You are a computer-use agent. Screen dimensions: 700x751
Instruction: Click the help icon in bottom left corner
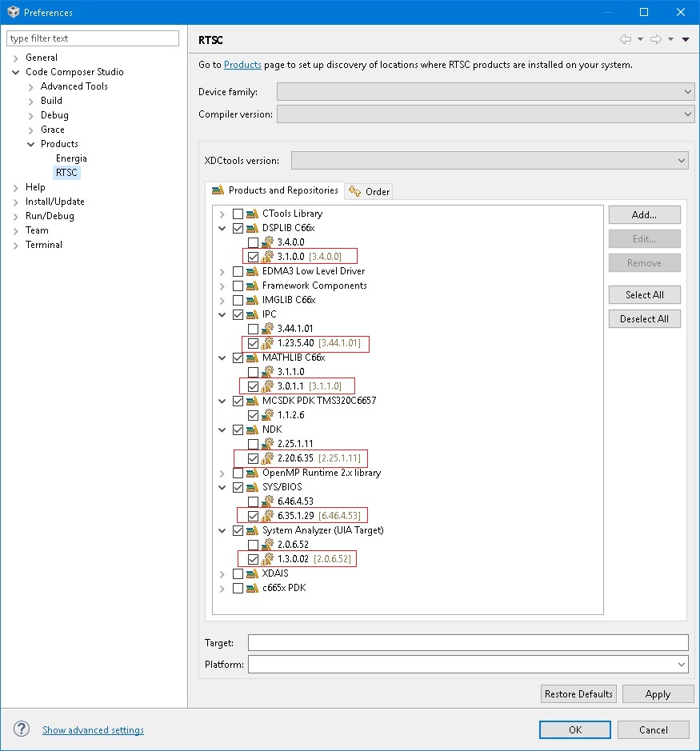pos(21,729)
